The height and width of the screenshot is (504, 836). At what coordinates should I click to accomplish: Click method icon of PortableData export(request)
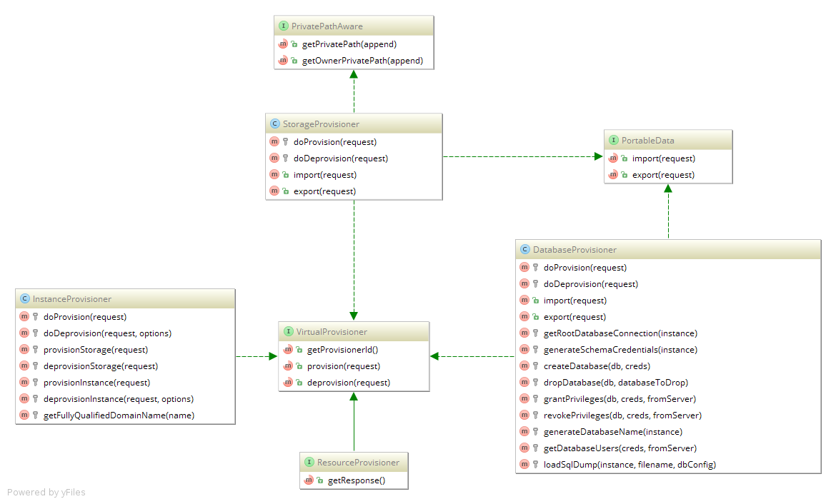pos(613,174)
